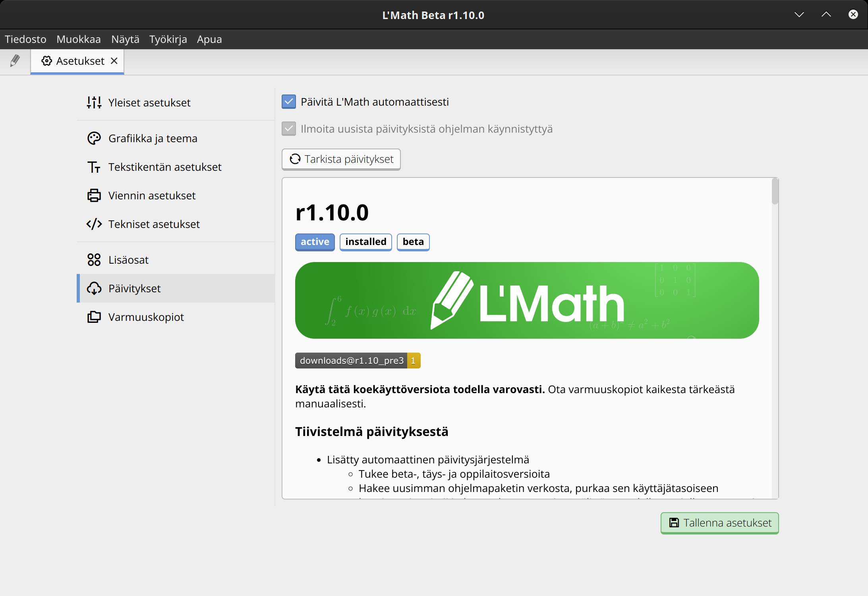Viewport: 868px width, 596px height.
Task: Toggle Päivitä L'Math automaattisesti checkbox
Action: [289, 102]
